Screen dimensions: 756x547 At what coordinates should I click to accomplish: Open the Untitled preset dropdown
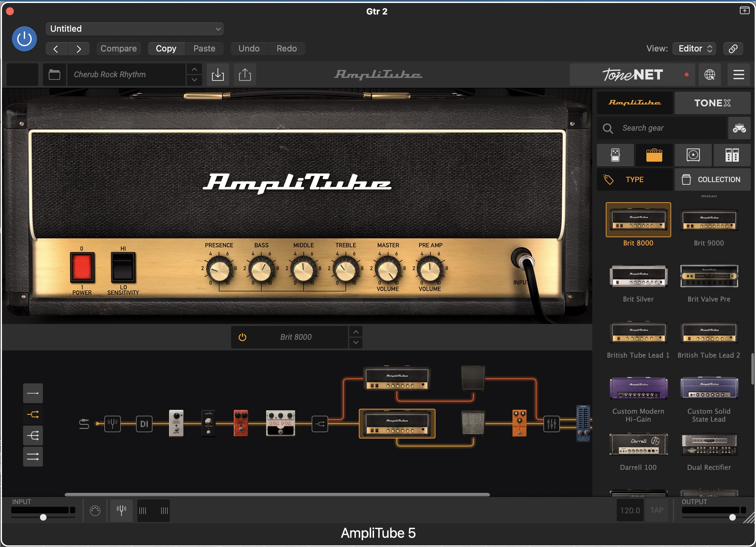[134, 29]
